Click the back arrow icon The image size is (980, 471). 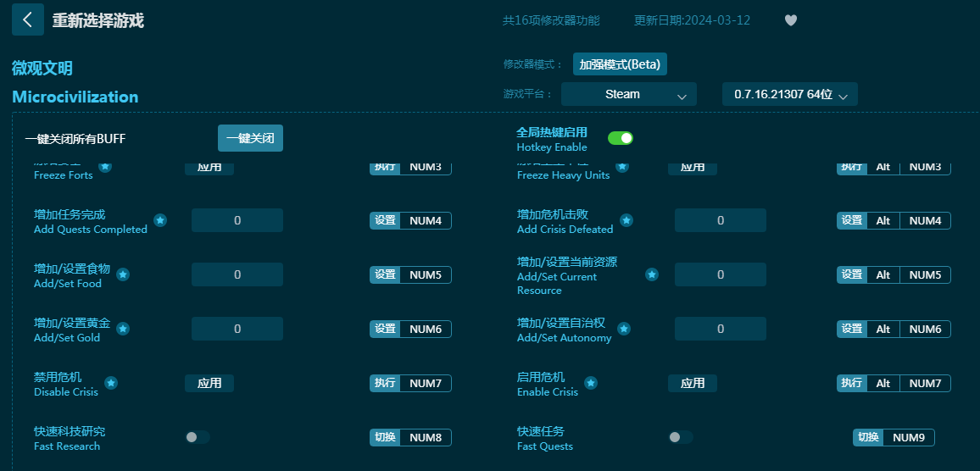(27, 19)
